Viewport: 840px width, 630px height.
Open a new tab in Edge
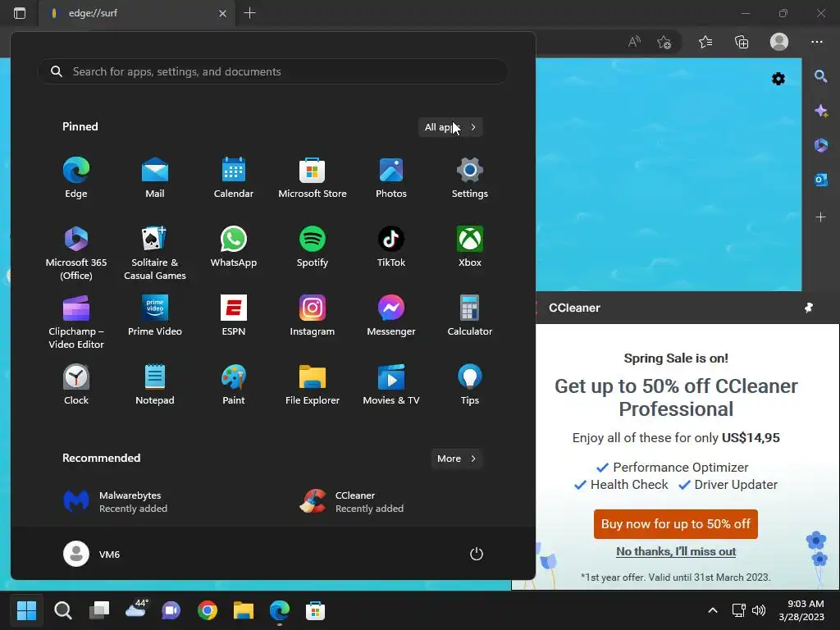click(249, 13)
